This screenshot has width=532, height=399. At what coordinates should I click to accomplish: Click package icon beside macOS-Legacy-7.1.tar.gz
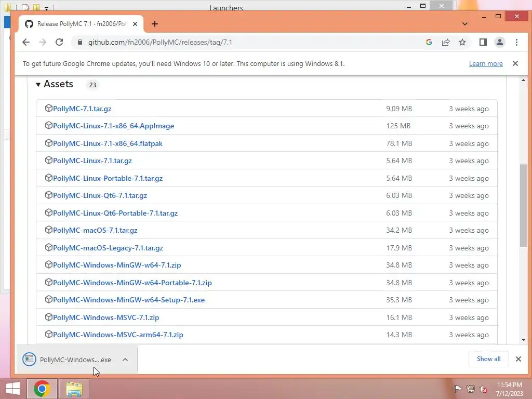(x=48, y=248)
